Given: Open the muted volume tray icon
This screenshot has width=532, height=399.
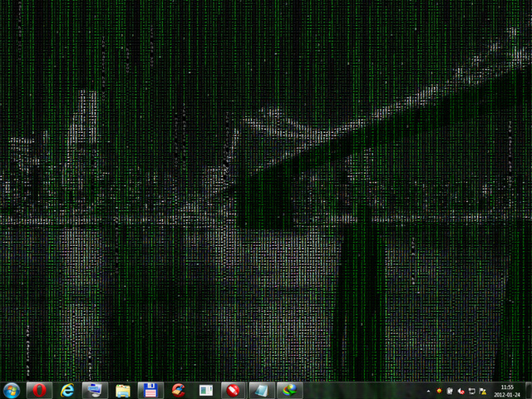Looking at the screenshot, I should [461, 392].
